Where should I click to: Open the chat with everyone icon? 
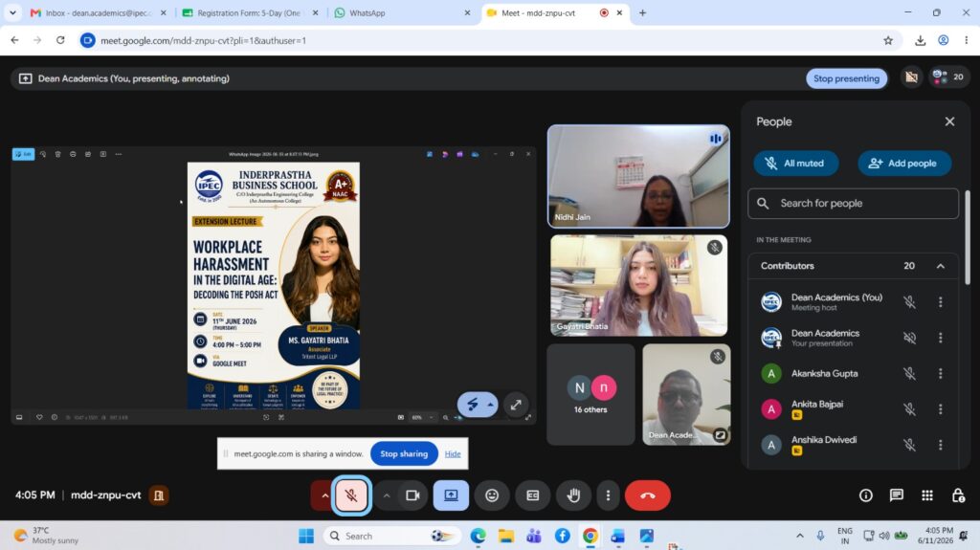coord(896,495)
